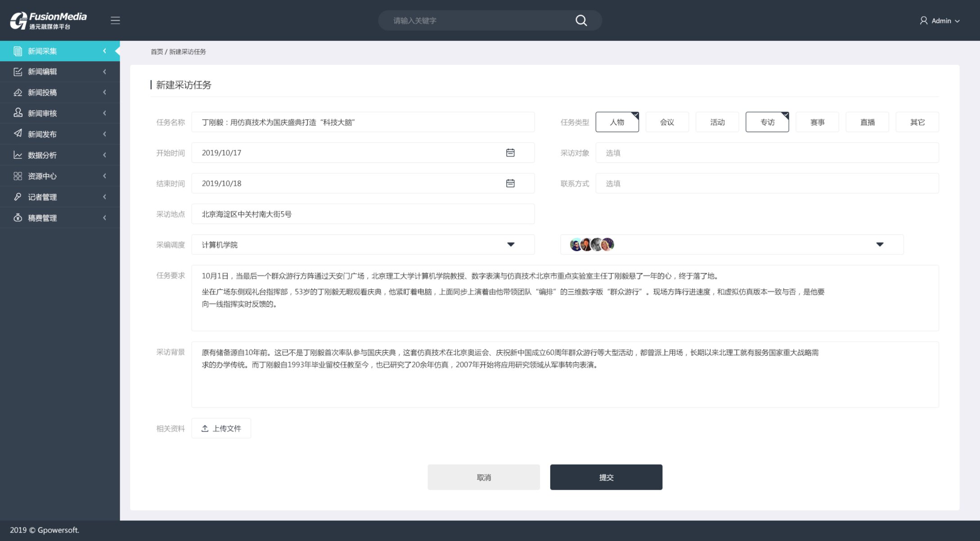Viewport: 980px width, 541px height.
Task: Open calendar picker for end time
Action: (510, 183)
